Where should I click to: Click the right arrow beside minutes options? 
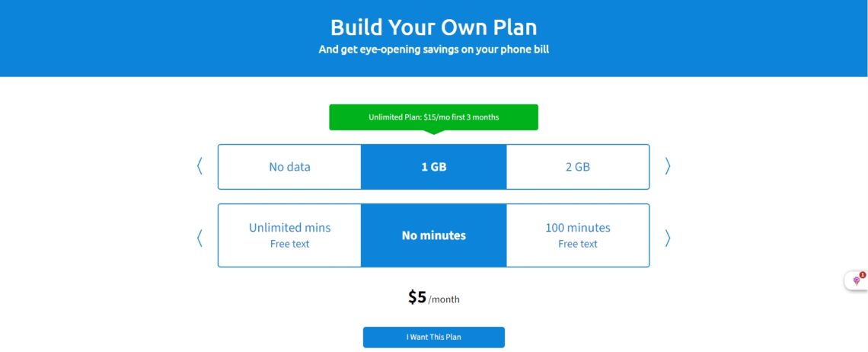(x=668, y=238)
